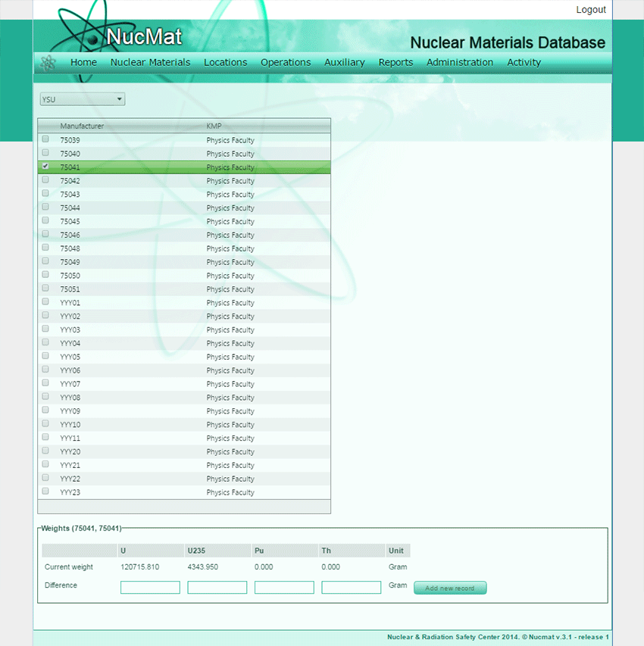Focus the U235 difference input box
The image size is (644, 646).
[x=217, y=587]
